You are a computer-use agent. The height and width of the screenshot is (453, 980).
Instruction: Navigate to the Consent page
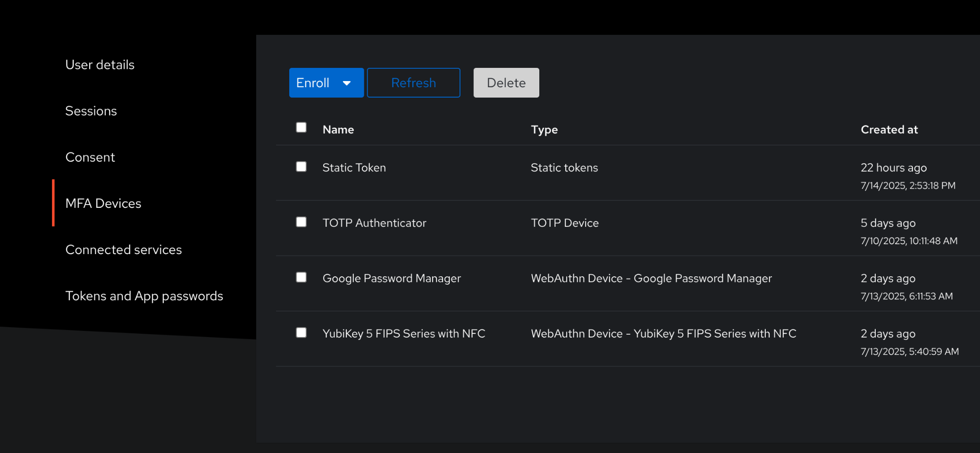click(90, 157)
